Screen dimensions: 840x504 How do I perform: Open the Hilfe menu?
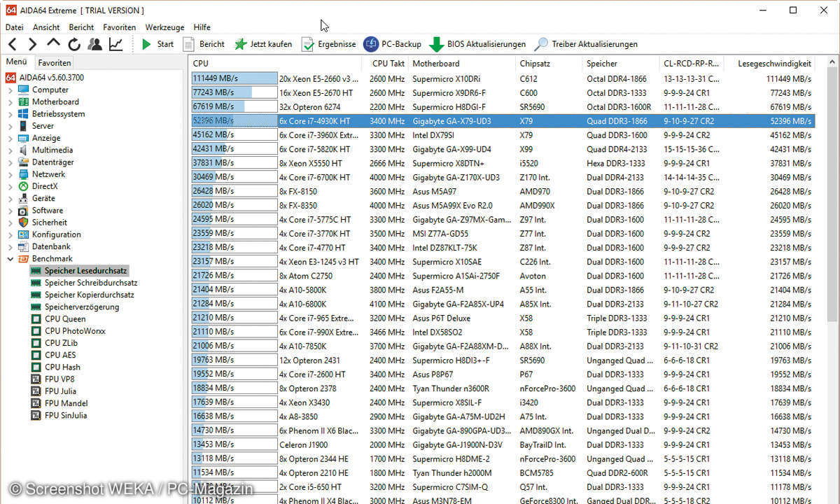coord(202,27)
